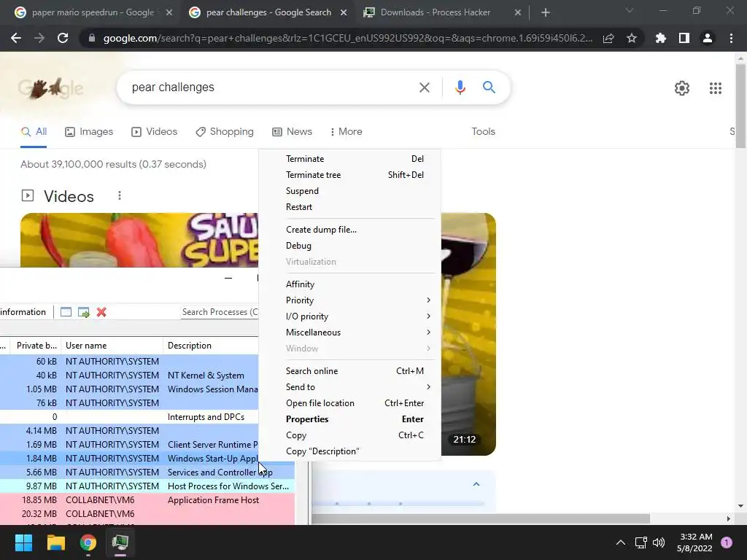
Task: Open the Videos section three-dot options
Action: click(120, 195)
